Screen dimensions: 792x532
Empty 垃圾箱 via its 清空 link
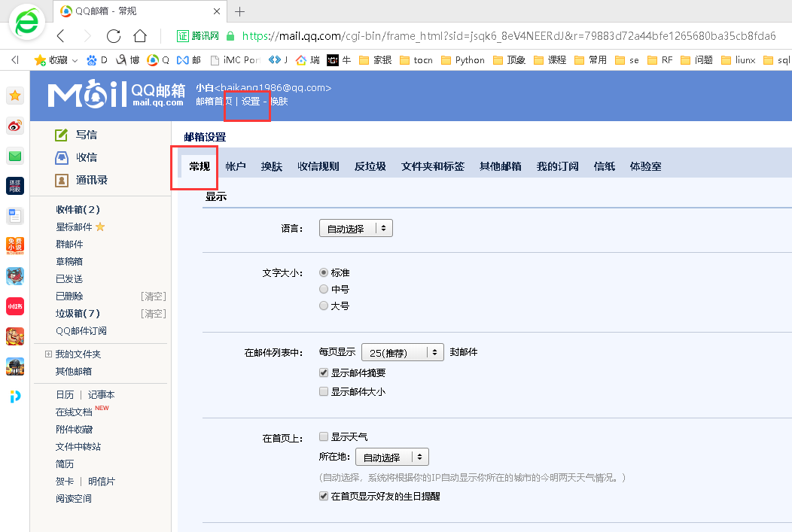click(154, 314)
